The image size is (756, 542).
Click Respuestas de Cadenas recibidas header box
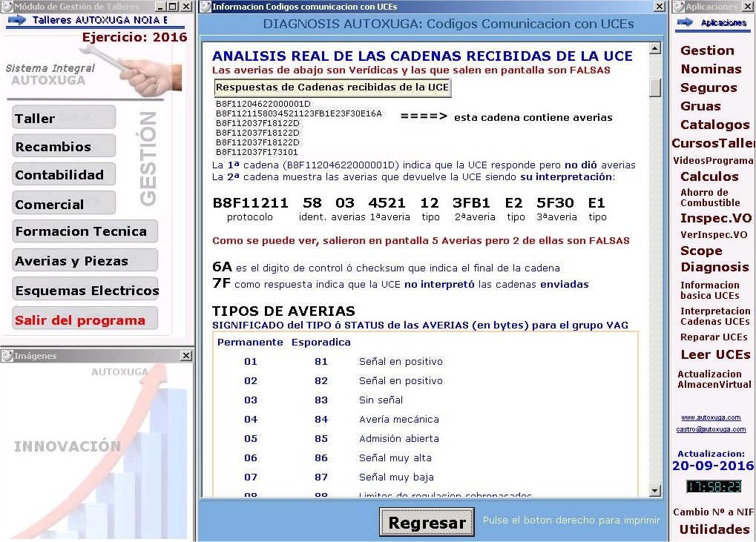pyautogui.click(x=332, y=87)
